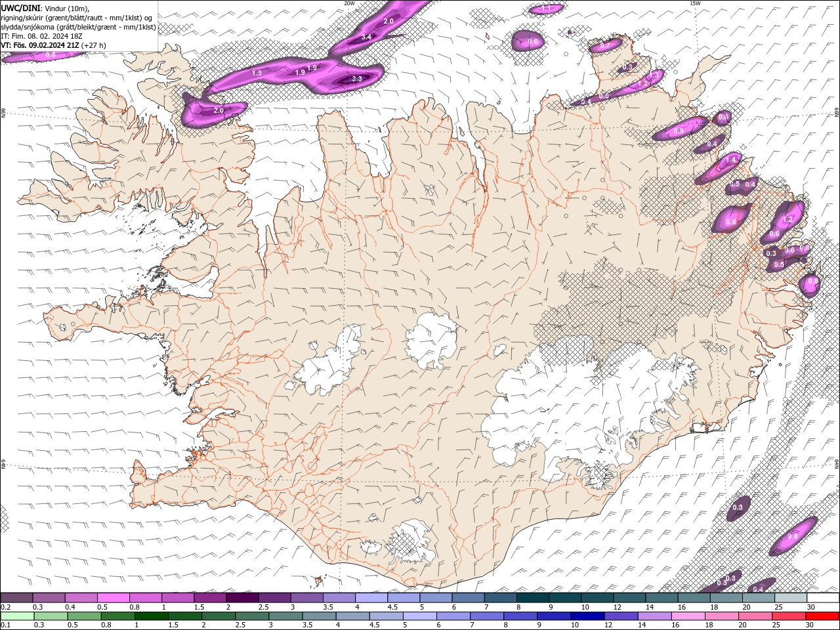The width and height of the screenshot is (840, 630).
Task: Click the 12 label on the lower colour scale
Action: (x=608, y=625)
